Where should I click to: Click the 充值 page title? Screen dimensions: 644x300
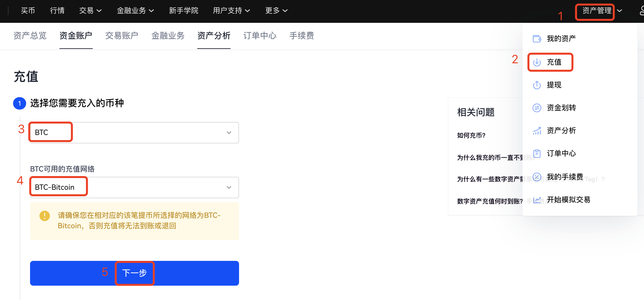point(26,77)
